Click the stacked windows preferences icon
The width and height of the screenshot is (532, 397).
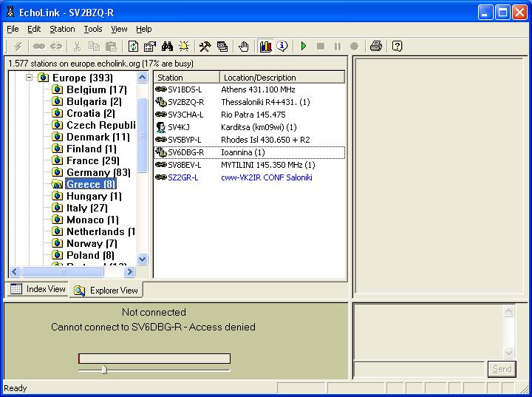(222, 46)
